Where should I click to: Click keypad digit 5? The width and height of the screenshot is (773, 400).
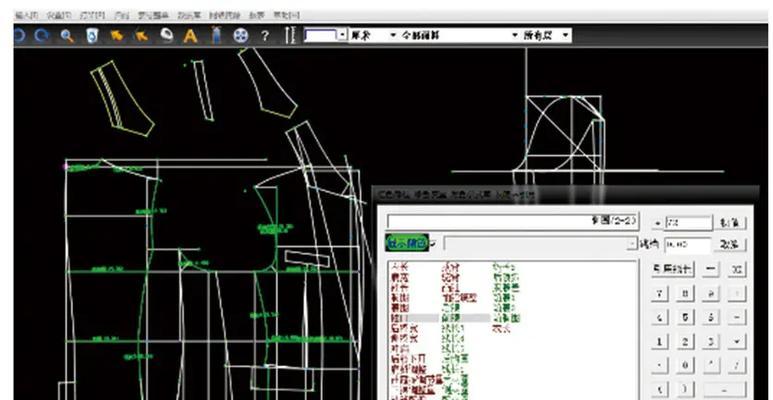click(685, 318)
